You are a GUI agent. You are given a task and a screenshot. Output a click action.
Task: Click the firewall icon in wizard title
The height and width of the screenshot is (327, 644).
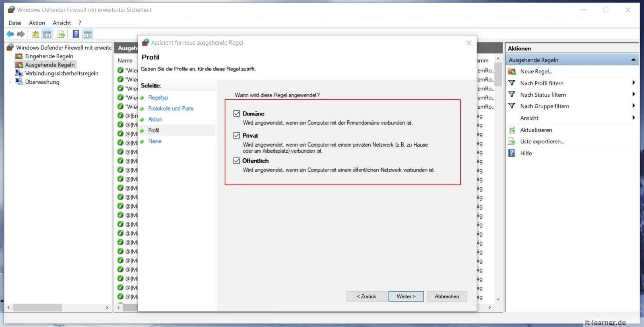(145, 42)
